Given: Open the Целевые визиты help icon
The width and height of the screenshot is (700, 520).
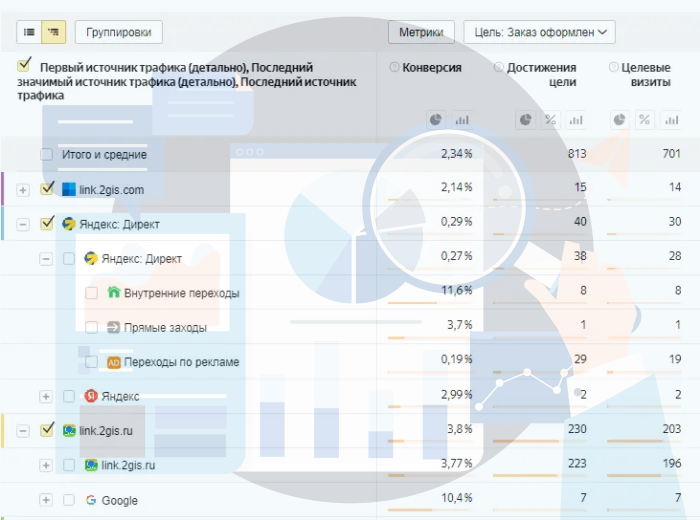Looking at the screenshot, I should [x=614, y=67].
